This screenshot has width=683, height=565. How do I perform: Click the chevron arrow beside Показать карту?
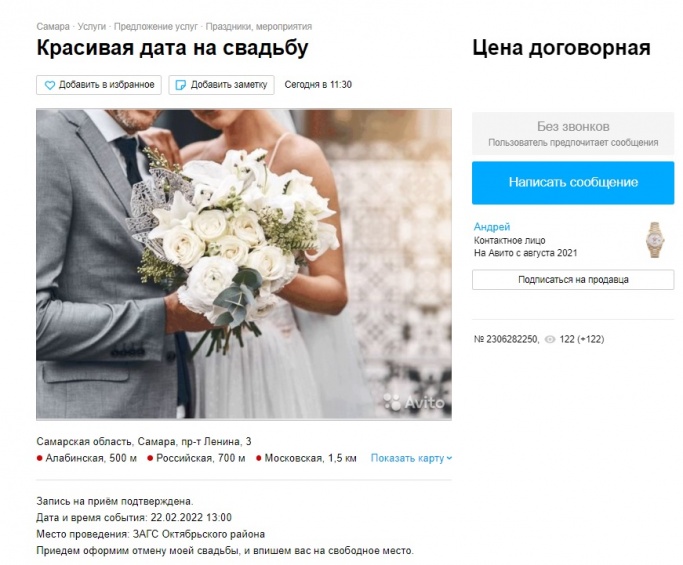click(x=449, y=458)
